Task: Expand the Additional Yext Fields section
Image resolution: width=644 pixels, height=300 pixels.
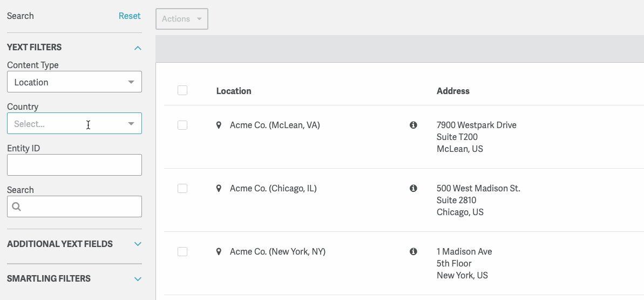Action: [138, 244]
